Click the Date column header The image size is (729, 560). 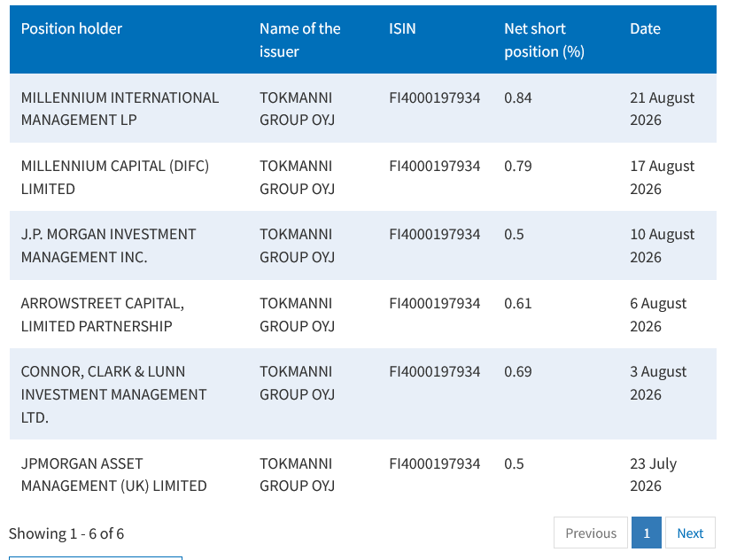[645, 29]
